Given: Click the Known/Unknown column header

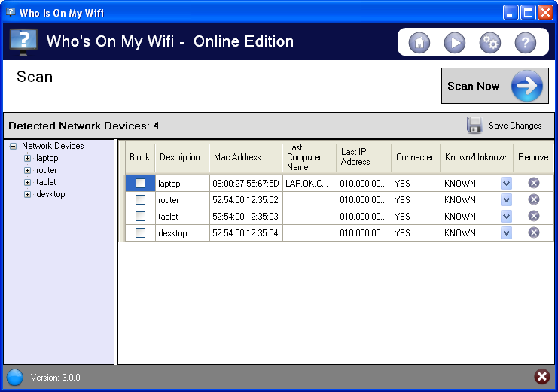Looking at the screenshot, I should (477, 156).
